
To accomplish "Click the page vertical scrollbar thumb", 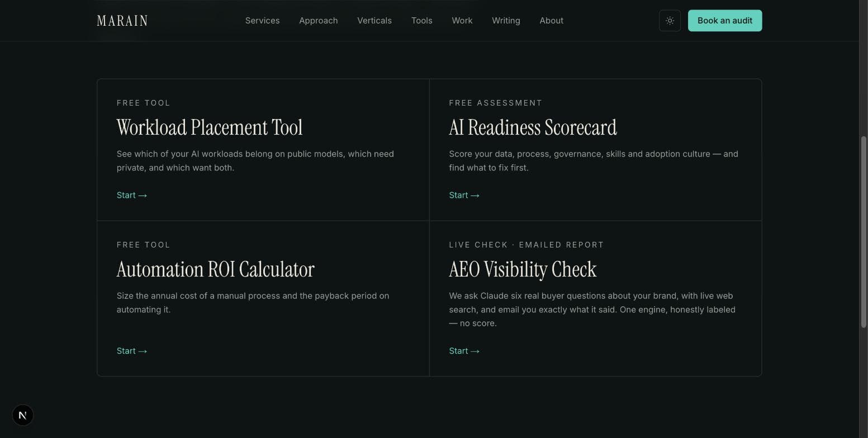I will click(864, 232).
